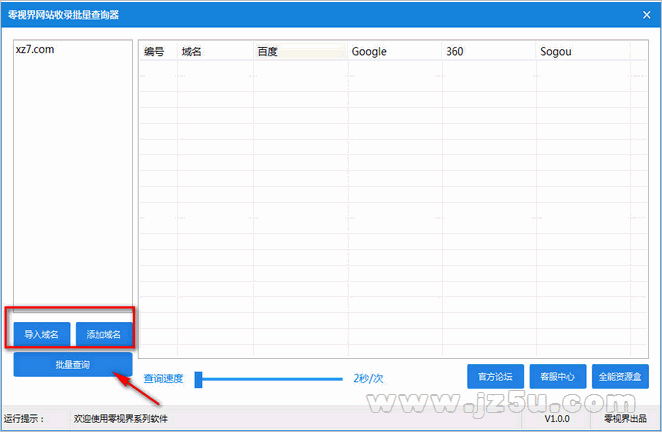Viewport: 662px width, 432px height.
Task: Click the 查询速度 label
Action: coord(163,378)
